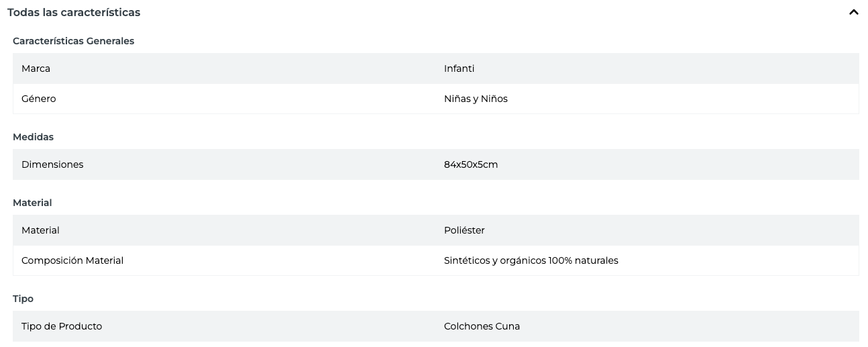Select the Género row label
The width and height of the screenshot is (868, 347).
(x=38, y=99)
